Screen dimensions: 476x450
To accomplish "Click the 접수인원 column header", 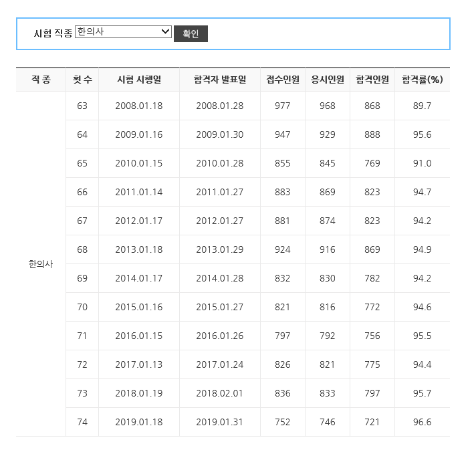I will tap(283, 80).
